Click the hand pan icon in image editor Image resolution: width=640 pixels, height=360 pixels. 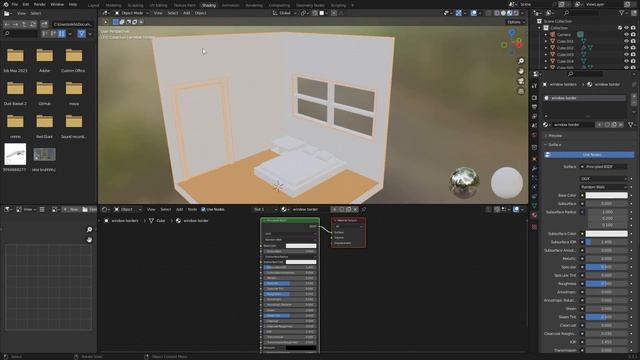[89, 240]
